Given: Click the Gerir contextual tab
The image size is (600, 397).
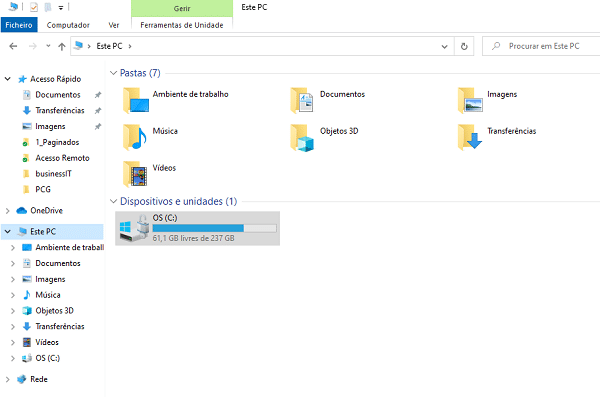Looking at the screenshot, I should (x=182, y=8).
